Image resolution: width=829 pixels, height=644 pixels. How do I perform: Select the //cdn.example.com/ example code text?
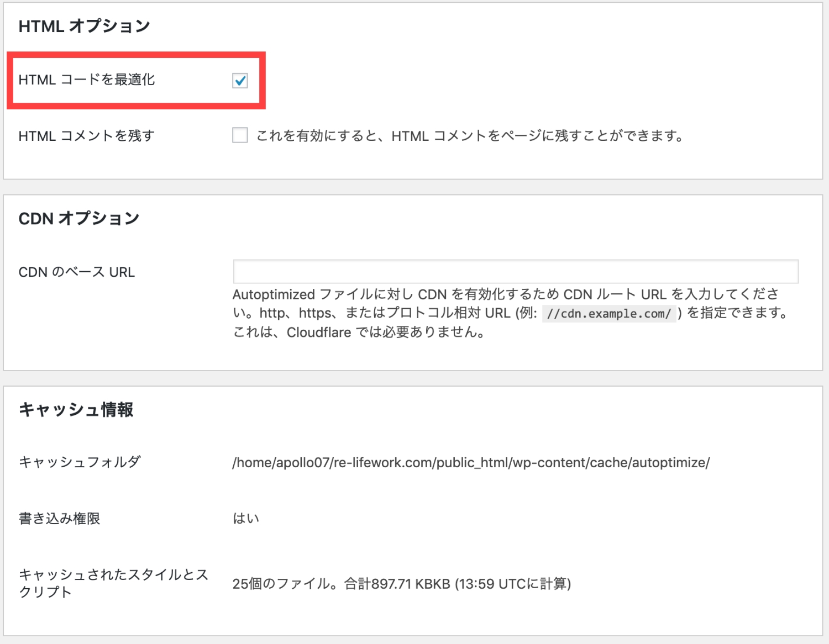(x=609, y=314)
